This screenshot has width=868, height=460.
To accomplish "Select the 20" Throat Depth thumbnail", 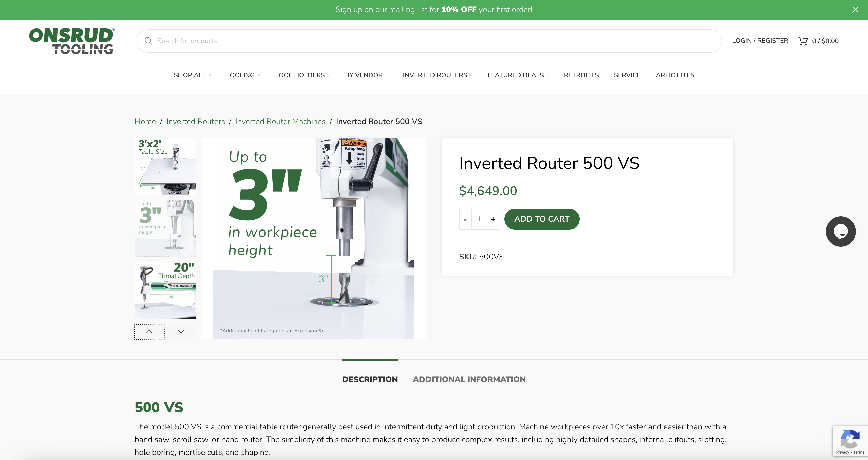I will 165,290.
